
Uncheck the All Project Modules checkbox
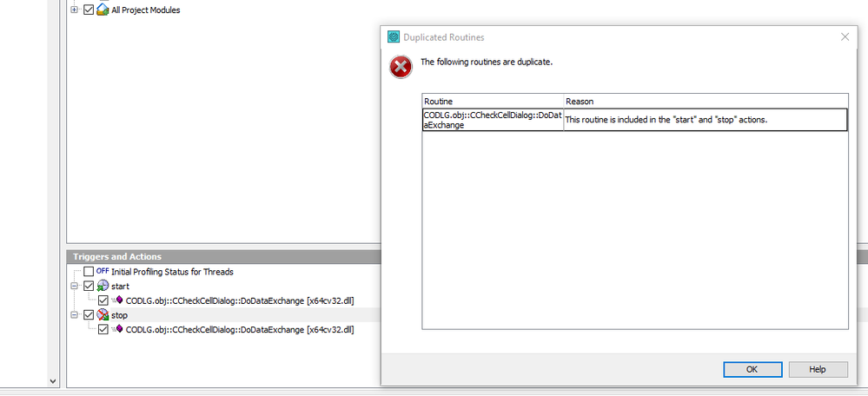(89, 10)
